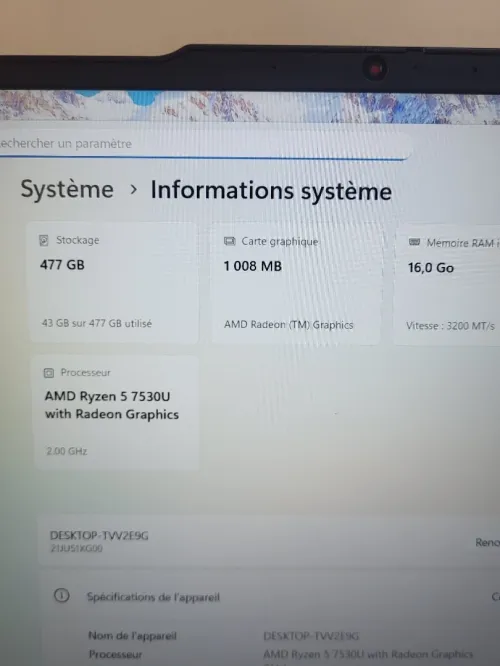
Task: Open the Stockage card label
Action: (78, 240)
